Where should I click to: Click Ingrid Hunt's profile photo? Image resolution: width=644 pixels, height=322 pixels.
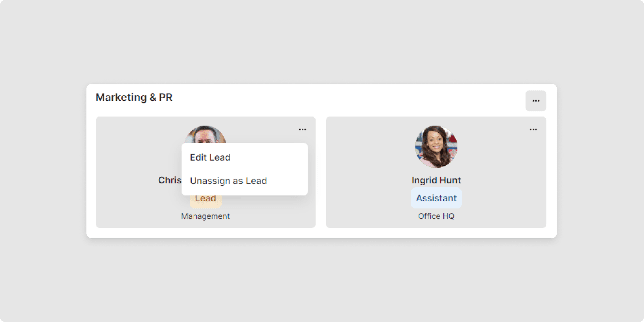coord(436,147)
